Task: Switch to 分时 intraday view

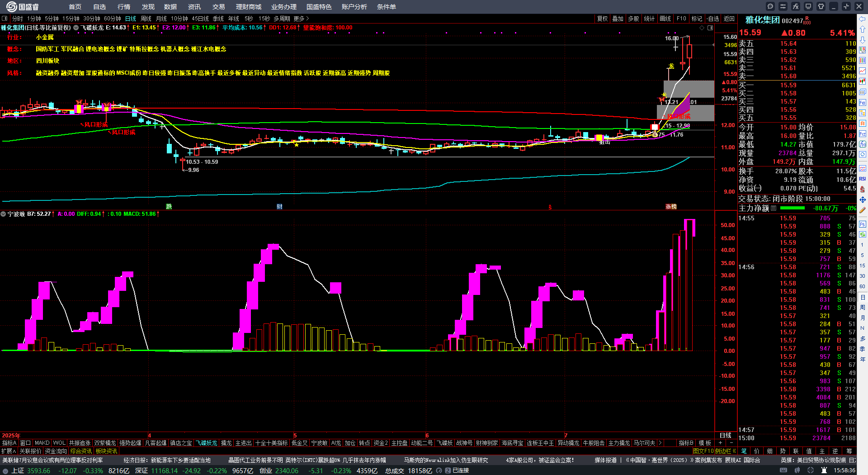Action: click(x=18, y=19)
